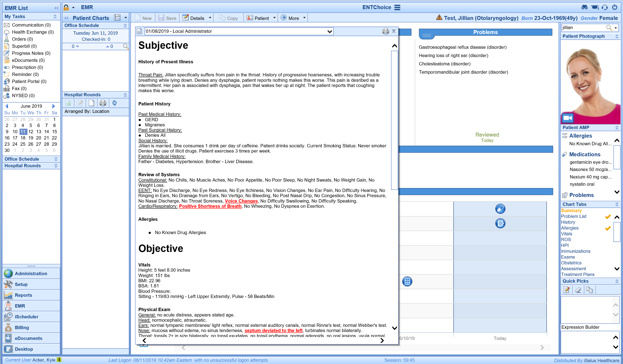Open the ENTChoice hamburger menu icon
This screenshot has width=623, height=364.
tap(397, 7)
